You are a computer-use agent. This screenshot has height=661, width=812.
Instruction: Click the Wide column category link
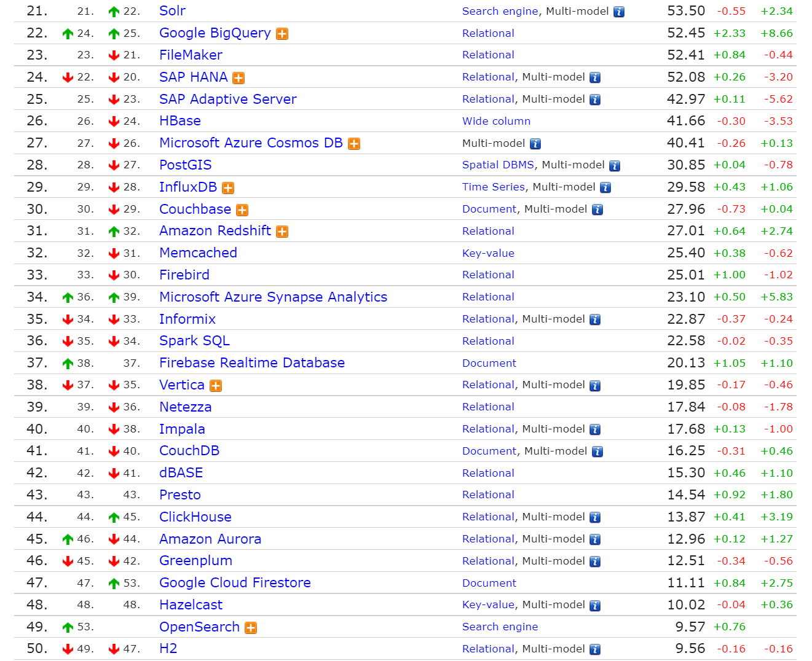[496, 122]
